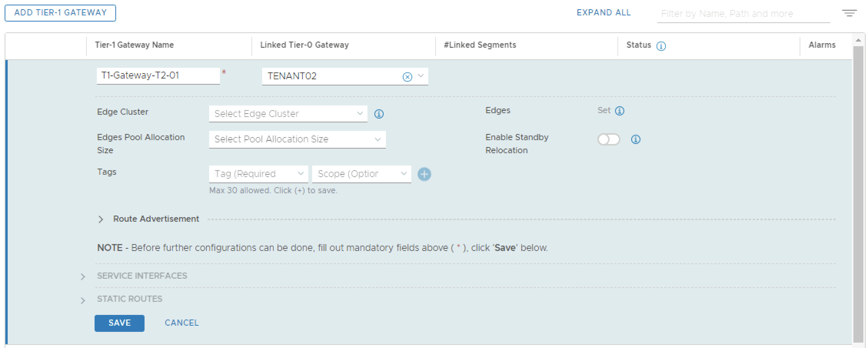Click the Cancel link
This screenshot has width=868, height=348.
pos(181,323)
